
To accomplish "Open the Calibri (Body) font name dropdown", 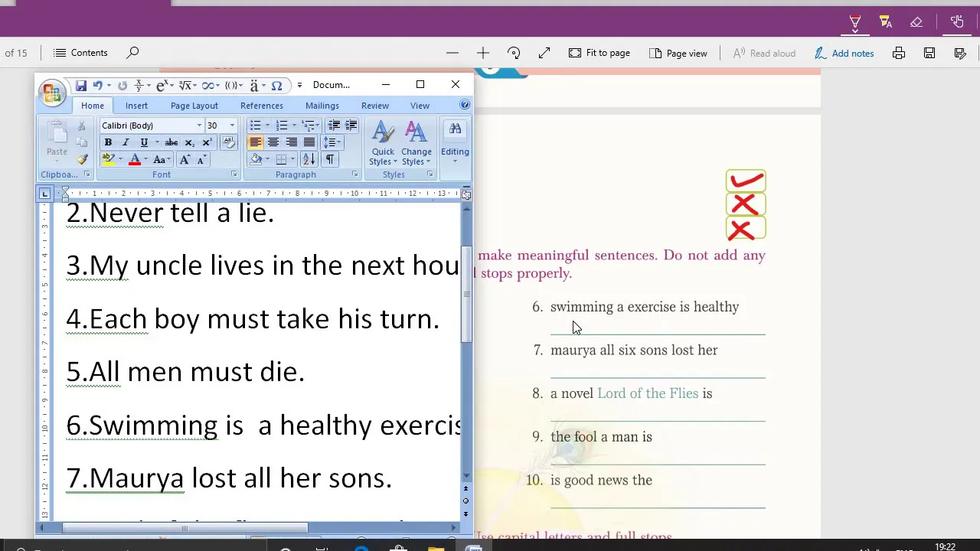I will tap(199, 126).
